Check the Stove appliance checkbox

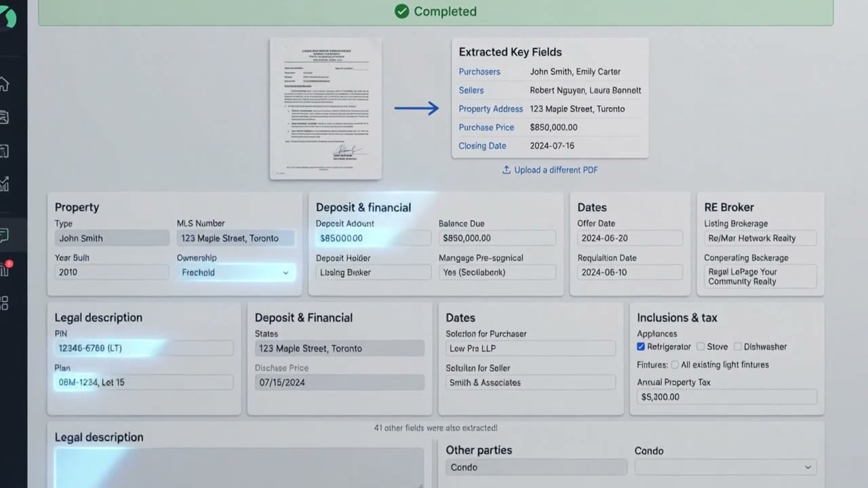701,346
